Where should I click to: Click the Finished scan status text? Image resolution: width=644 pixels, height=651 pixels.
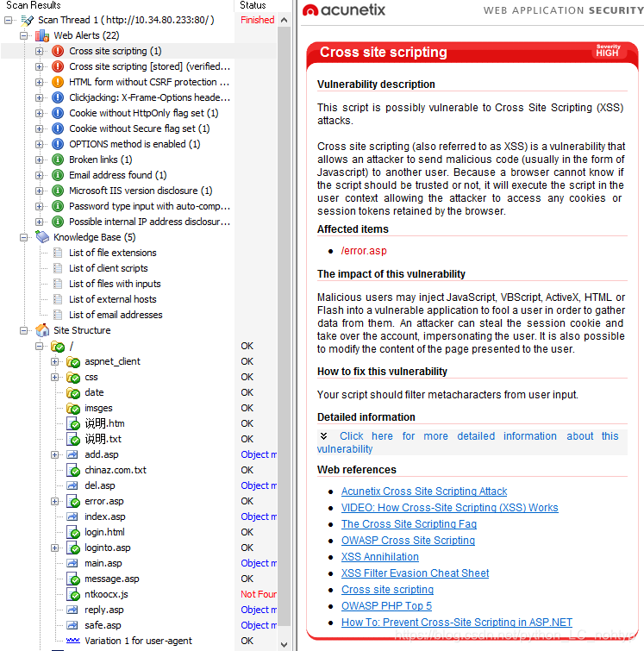[x=258, y=20]
